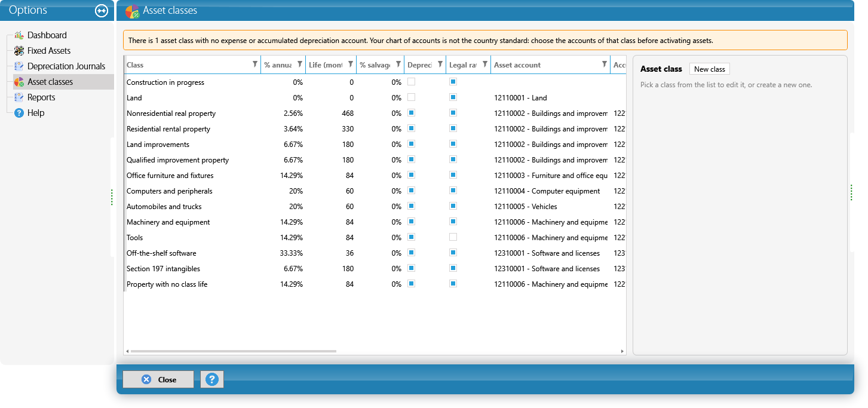Screen dimensions: 868x408
Task: Click the Reports icon in sidebar
Action: click(19, 97)
